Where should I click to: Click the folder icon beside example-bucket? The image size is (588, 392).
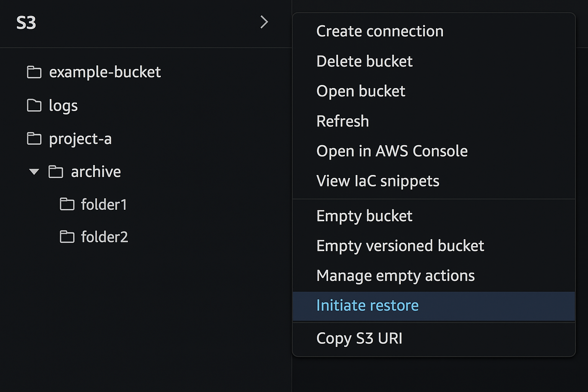click(34, 72)
